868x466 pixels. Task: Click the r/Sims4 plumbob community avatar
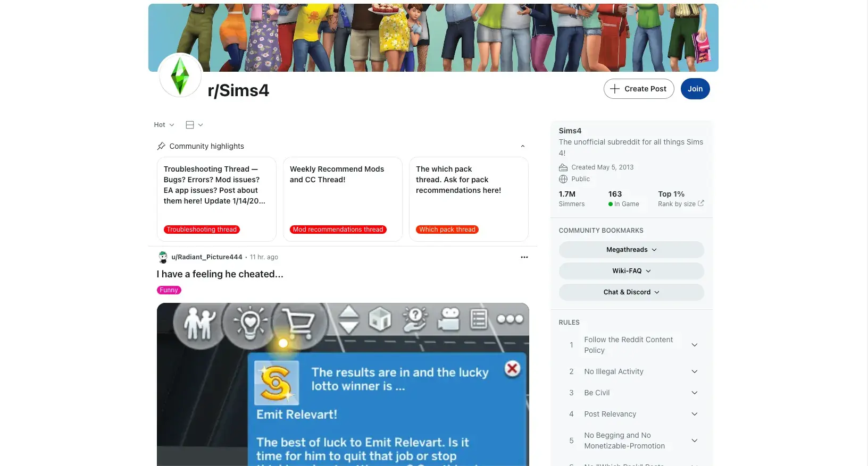click(180, 75)
